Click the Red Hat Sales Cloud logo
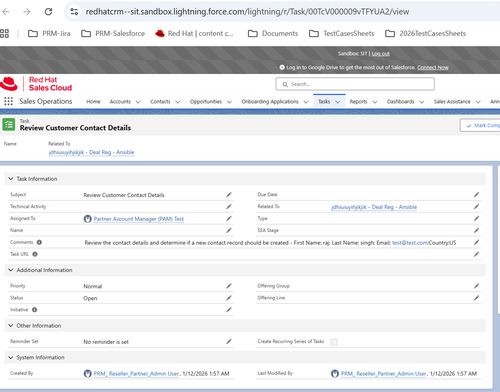 [x=36, y=84]
